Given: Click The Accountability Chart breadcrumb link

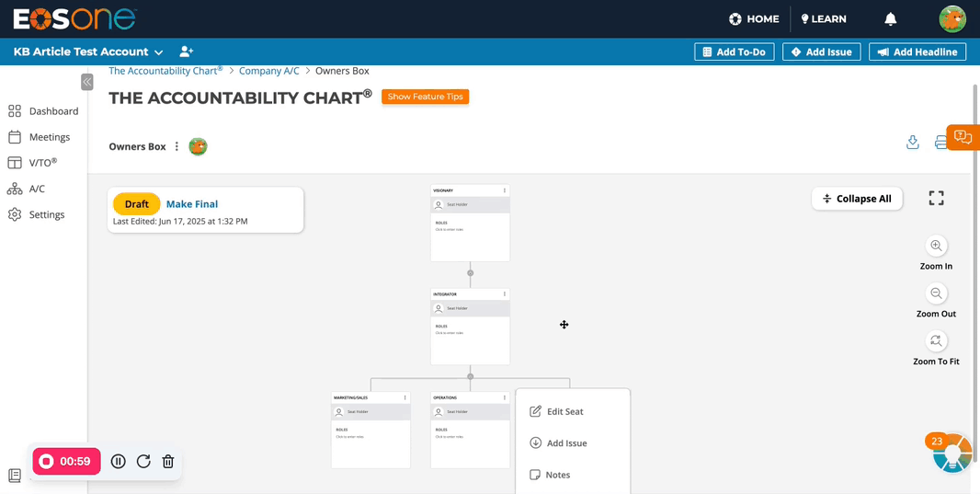Looking at the screenshot, I should (x=165, y=71).
